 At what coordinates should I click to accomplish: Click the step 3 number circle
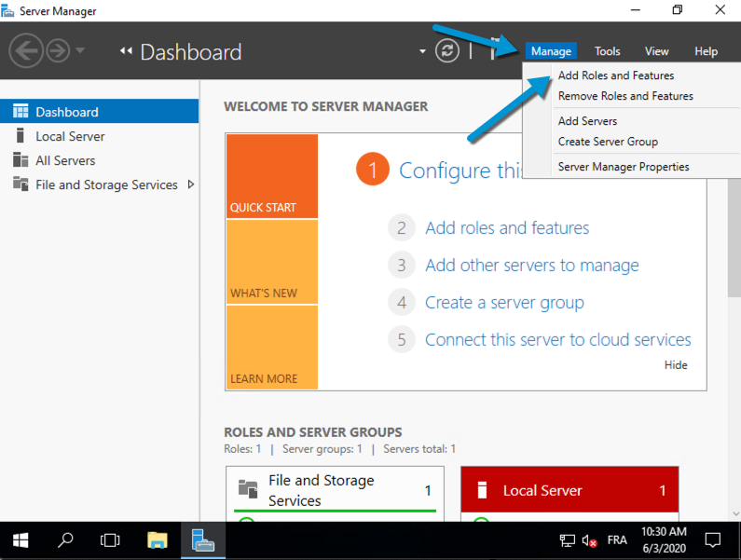pos(402,266)
